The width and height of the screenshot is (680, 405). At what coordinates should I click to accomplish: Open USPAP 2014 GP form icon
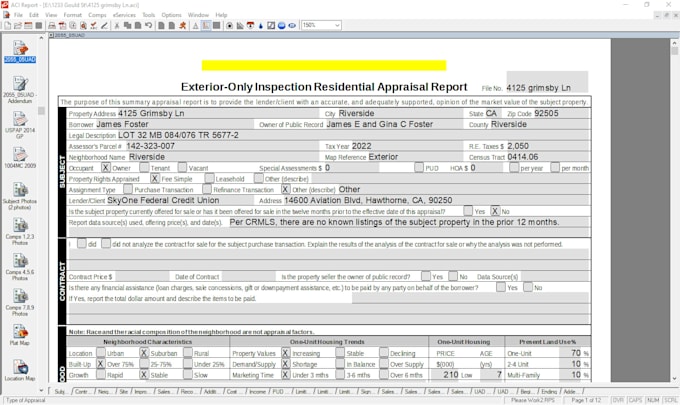click(20, 125)
